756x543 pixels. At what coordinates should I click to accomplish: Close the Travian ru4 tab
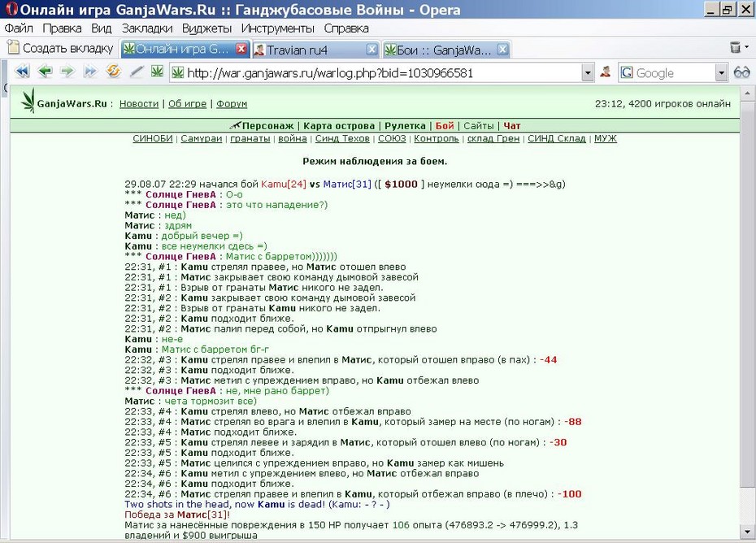coord(371,50)
